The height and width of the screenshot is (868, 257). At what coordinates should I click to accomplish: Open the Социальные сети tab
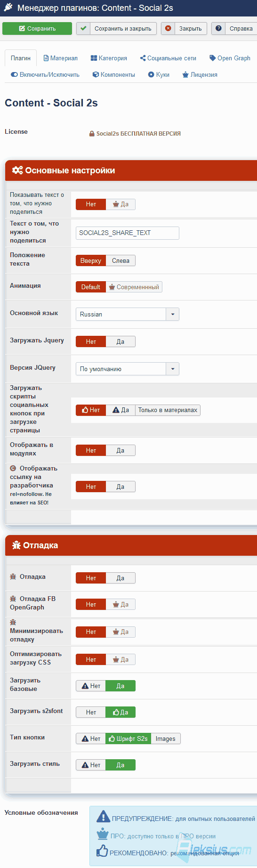click(x=168, y=58)
